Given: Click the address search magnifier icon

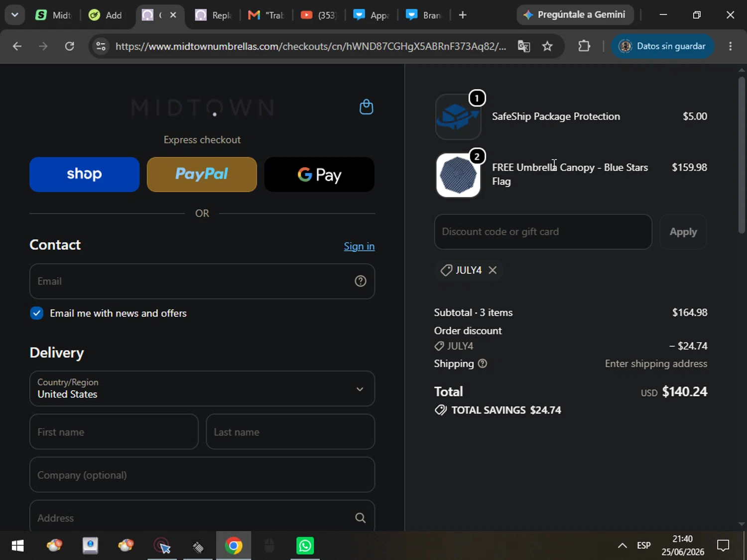Looking at the screenshot, I should point(361,518).
